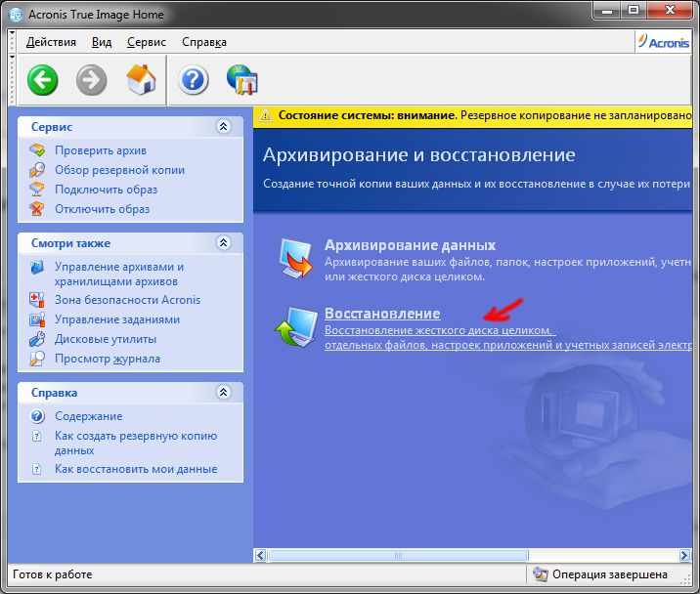Click the Просмотр журнала icon
Image resolution: width=700 pixels, height=594 pixels.
(x=37, y=359)
